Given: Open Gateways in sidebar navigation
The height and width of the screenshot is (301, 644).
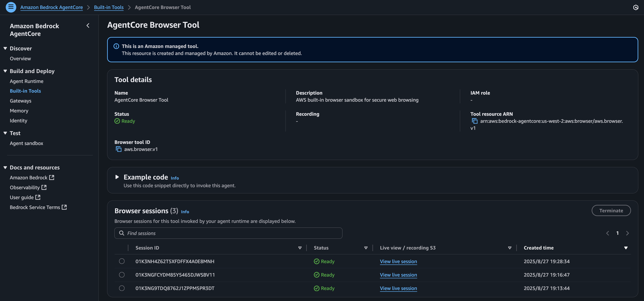Looking at the screenshot, I should pyautogui.click(x=20, y=101).
